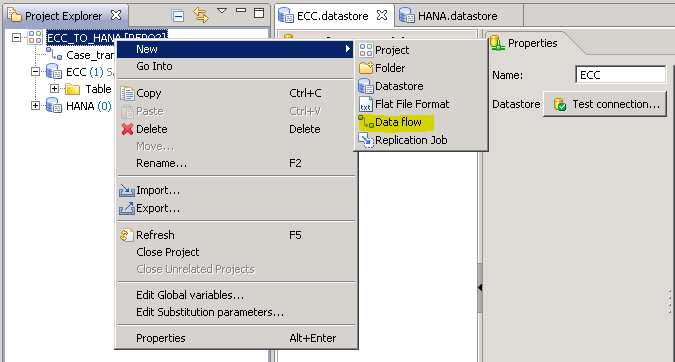Toggle Link with Editor arrows icon
Image resolution: width=675 pixels, height=362 pixels.
click(201, 15)
